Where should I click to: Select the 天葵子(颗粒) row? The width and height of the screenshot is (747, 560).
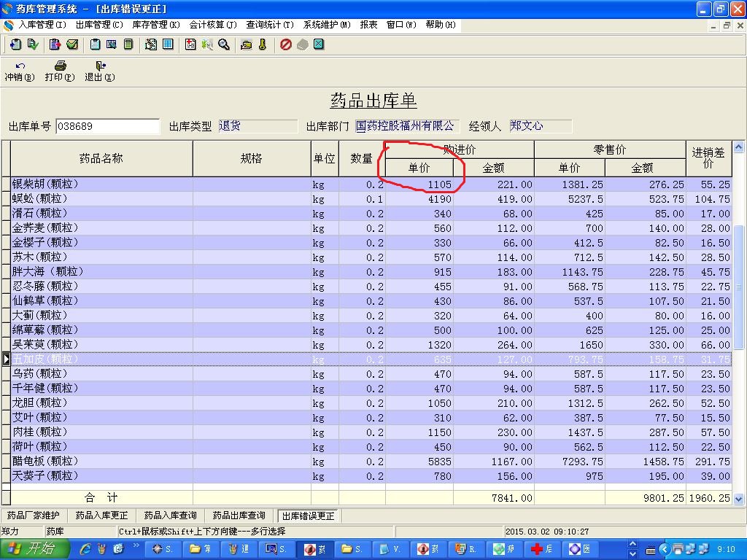coord(371,475)
